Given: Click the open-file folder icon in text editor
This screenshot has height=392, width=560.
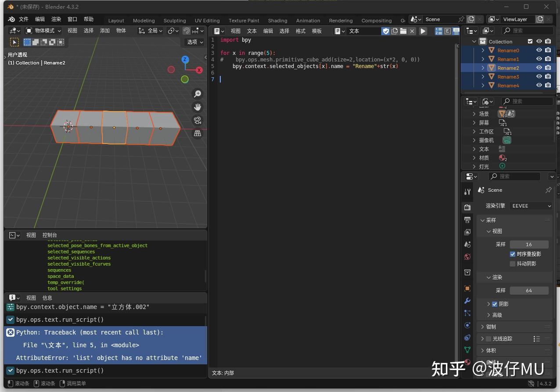Looking at the screenshot, I should pyautogui.click(x=403, y=31).
